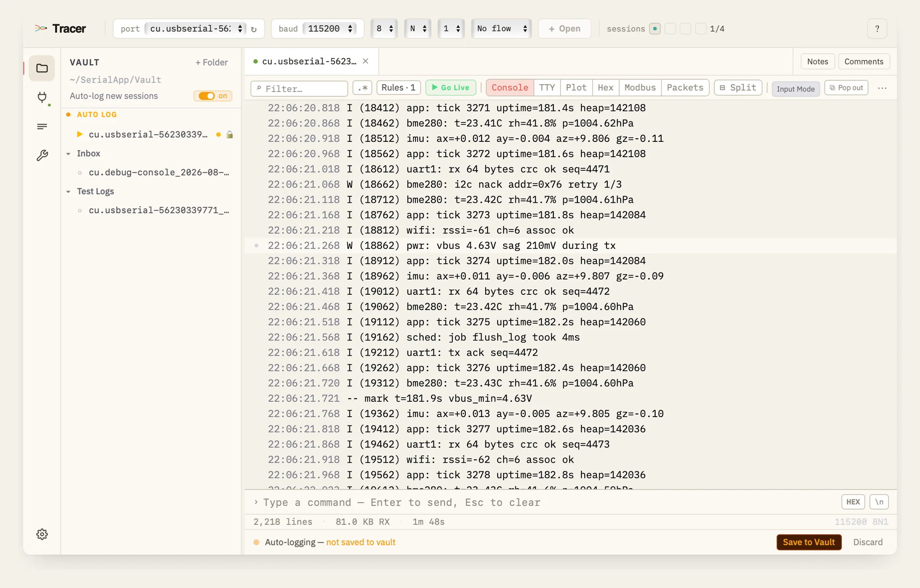
Task: Click the mark t=181.9s vbus_min line
Action: pos(570,399)
